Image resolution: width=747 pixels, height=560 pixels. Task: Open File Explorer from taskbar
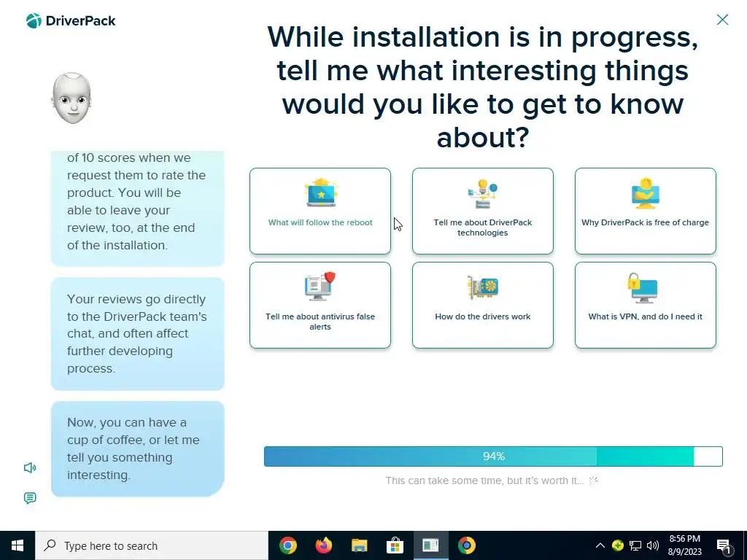point(359,545)
